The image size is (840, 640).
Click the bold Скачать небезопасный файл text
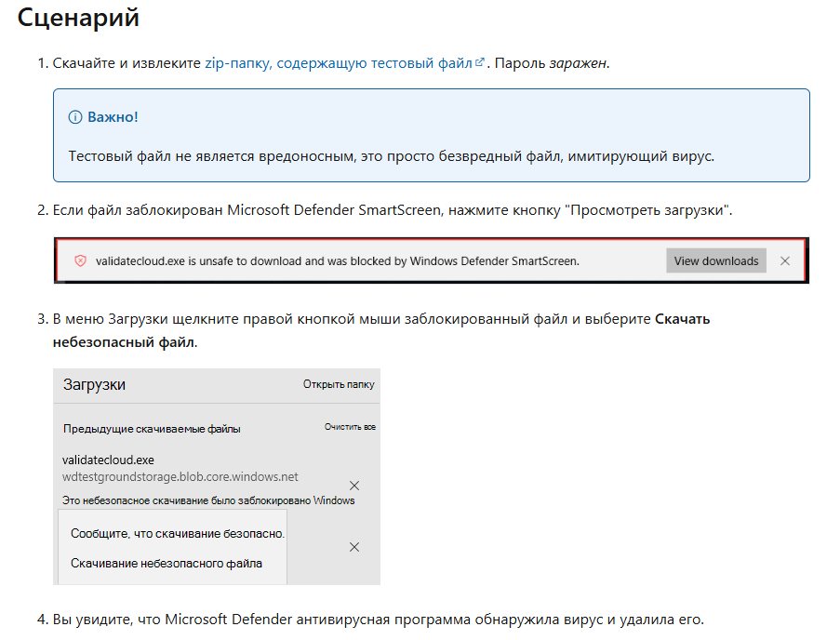coord(381,330)
